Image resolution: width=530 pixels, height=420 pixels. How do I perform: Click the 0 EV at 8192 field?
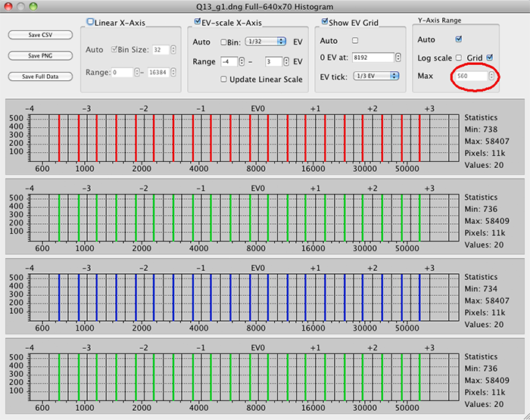[x=373, y=58]
